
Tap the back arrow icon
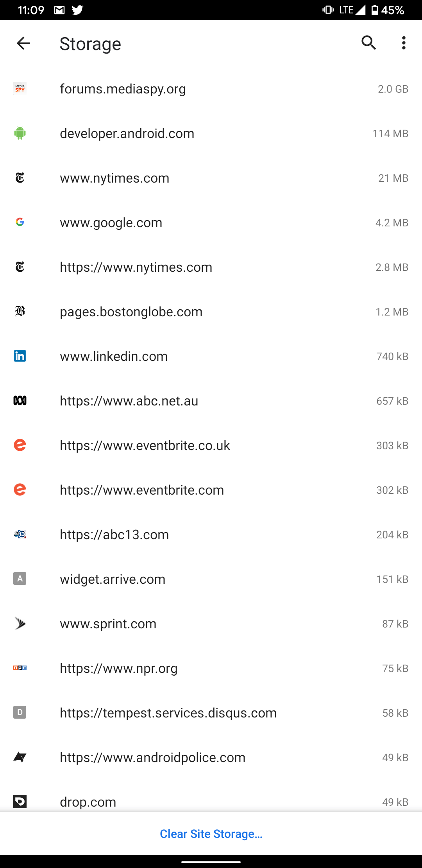[23, 43]
